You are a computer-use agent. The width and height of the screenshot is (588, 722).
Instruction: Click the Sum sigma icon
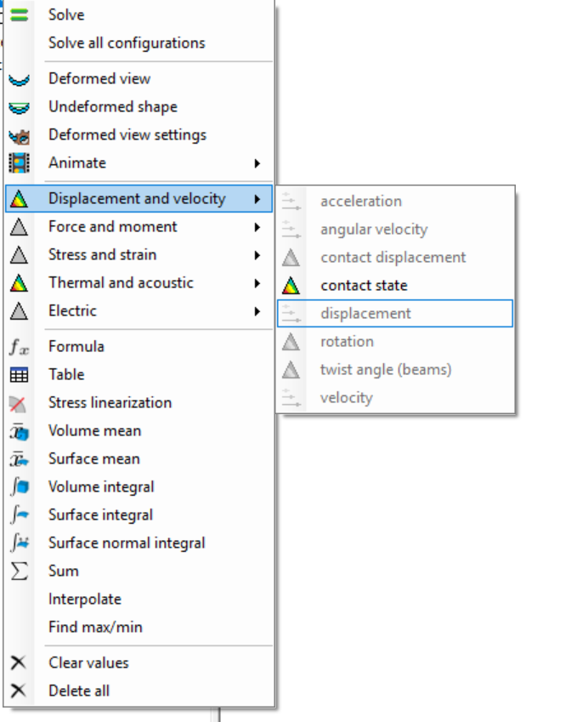click(19, 571)
